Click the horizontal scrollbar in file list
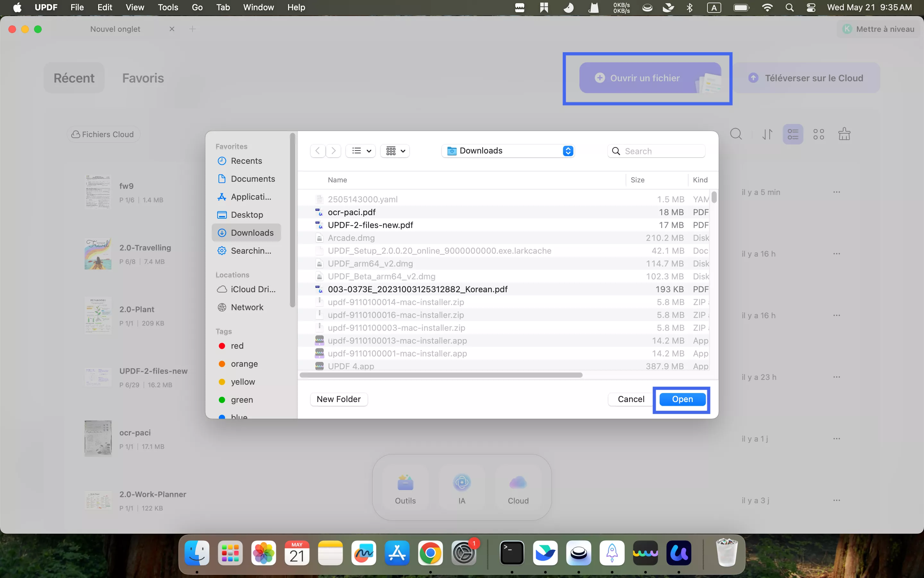Screen dimensions: 924x578 pyautogui.click(x=441, y=375)
